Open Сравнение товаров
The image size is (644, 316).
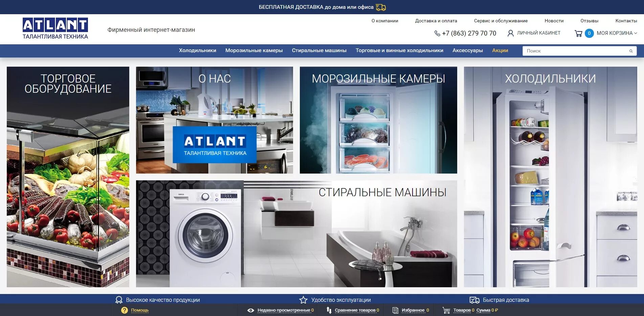coord(355,310)
